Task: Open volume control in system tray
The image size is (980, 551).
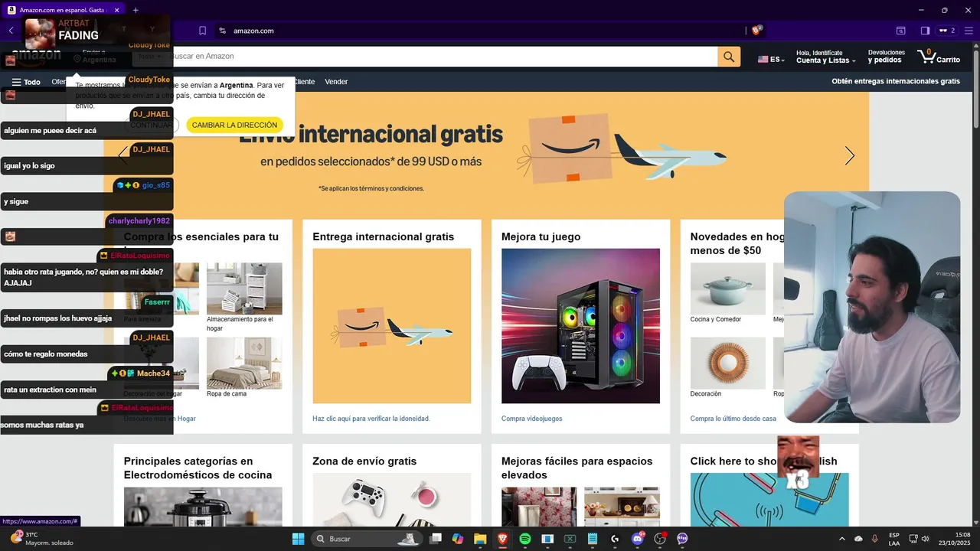Action: tap(926, 539)
